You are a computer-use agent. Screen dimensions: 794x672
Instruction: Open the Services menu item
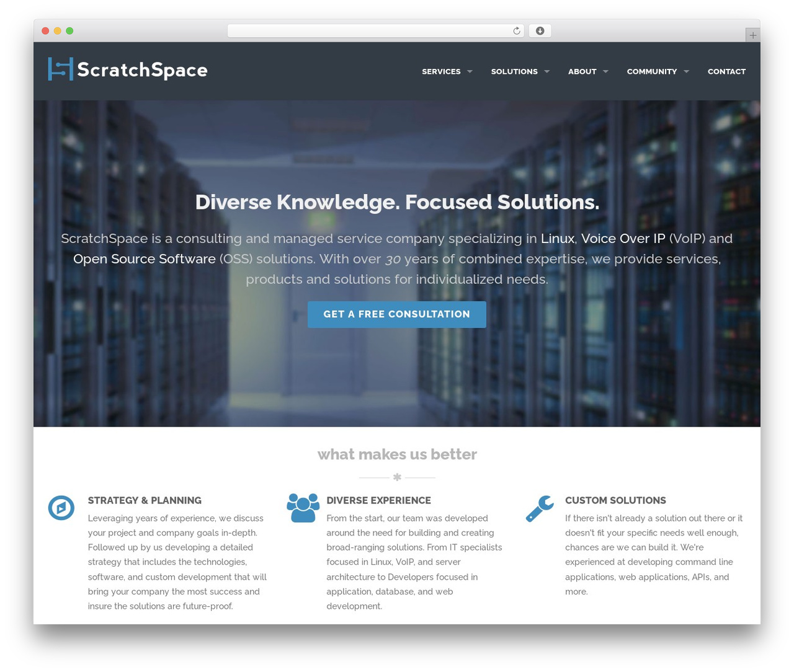441,72
